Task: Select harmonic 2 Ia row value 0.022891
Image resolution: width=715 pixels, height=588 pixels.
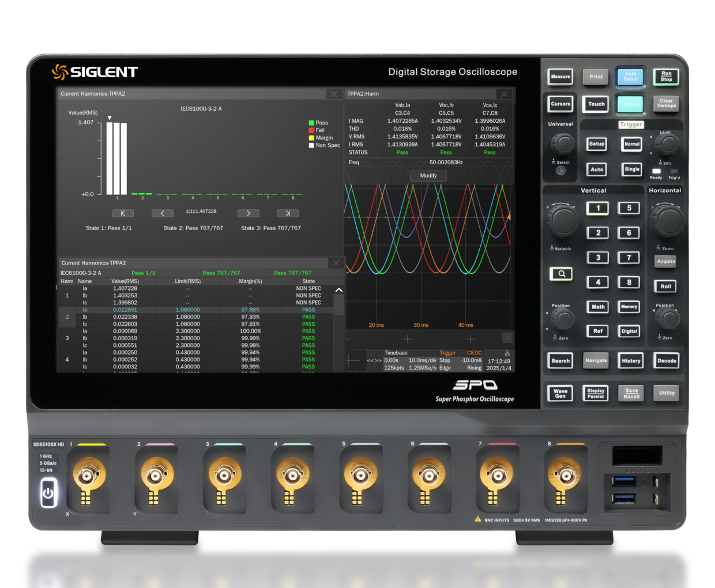Action: 125,310
